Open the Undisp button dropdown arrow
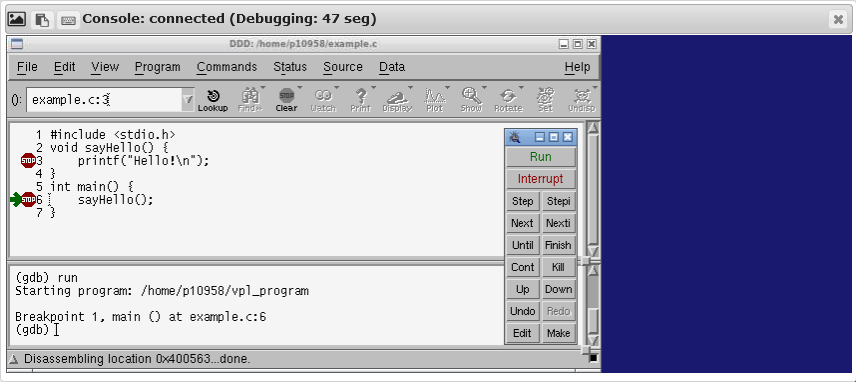The height and width of the screenshot is (382, 856). [595, 87]
